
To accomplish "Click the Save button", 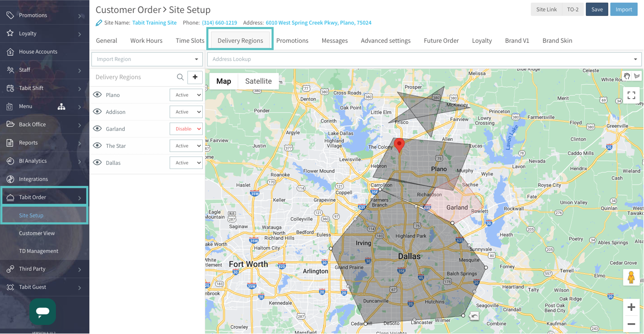I will (597, 9).
